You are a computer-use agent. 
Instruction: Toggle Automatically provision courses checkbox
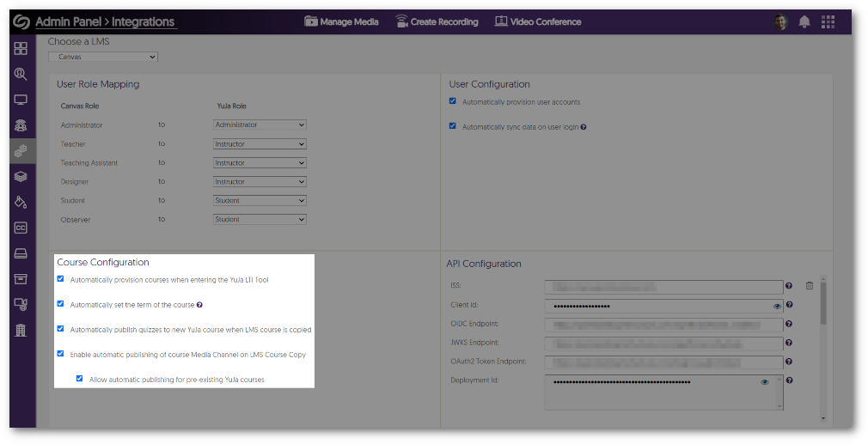(60, 278)
